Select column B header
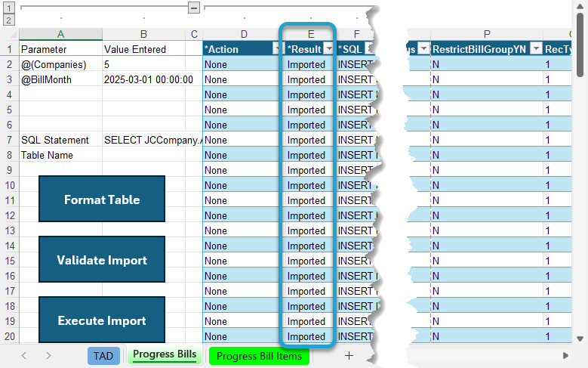 point(143,34)
